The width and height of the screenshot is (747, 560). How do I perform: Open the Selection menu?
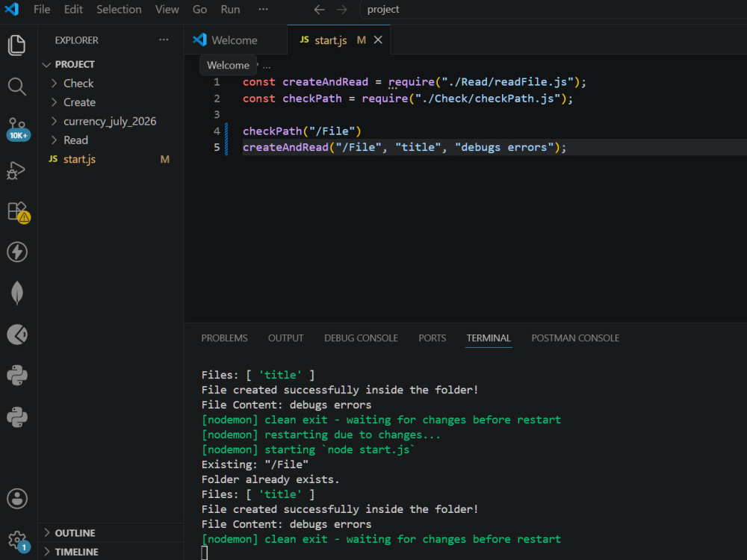point(119,10)
